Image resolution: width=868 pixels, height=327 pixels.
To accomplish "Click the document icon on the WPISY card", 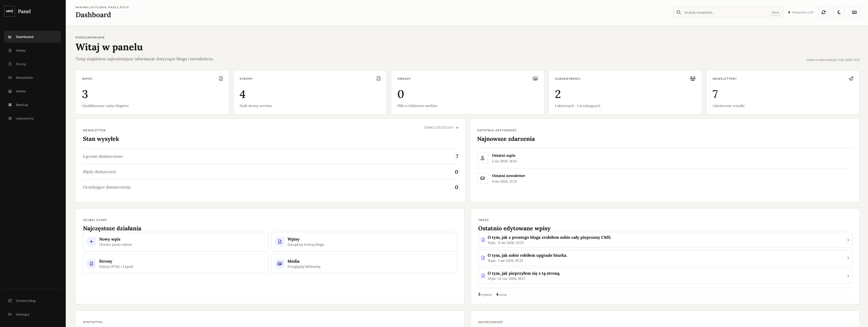I will 221,79.
